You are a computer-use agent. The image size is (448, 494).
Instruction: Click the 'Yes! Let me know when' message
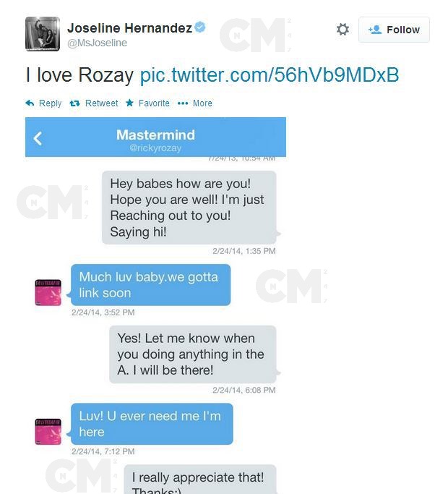click(193, 354)
